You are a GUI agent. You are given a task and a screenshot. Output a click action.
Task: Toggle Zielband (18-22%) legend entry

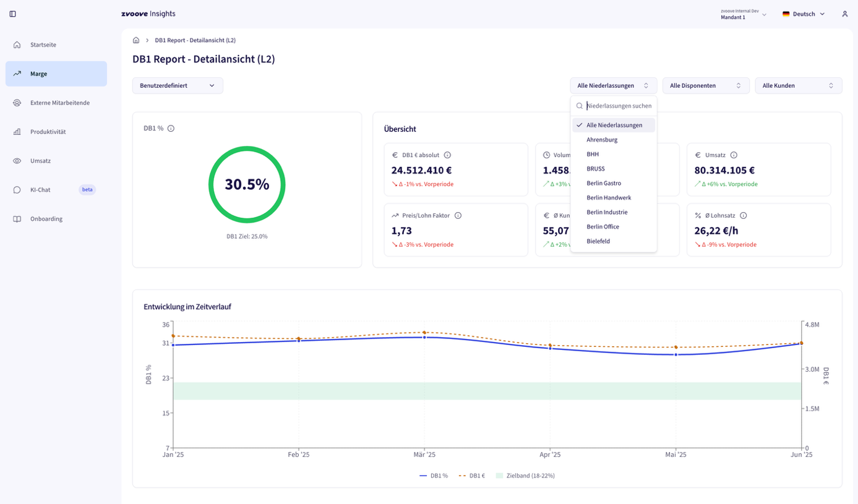(x=525, y=476)
